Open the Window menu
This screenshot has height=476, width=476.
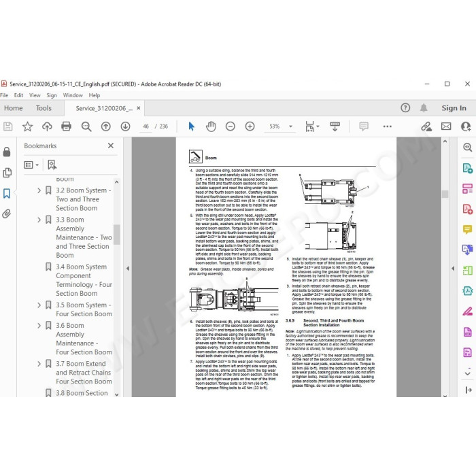pos(73,95)
